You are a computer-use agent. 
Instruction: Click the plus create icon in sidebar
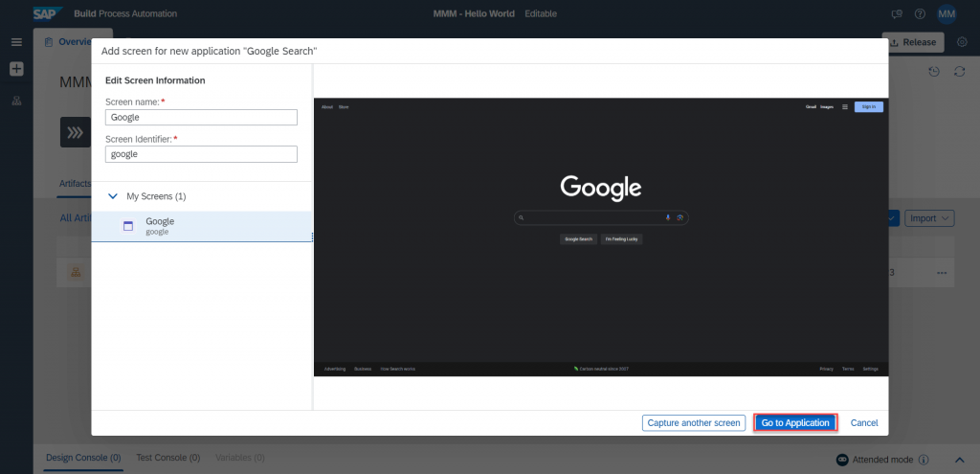[16, 69]
